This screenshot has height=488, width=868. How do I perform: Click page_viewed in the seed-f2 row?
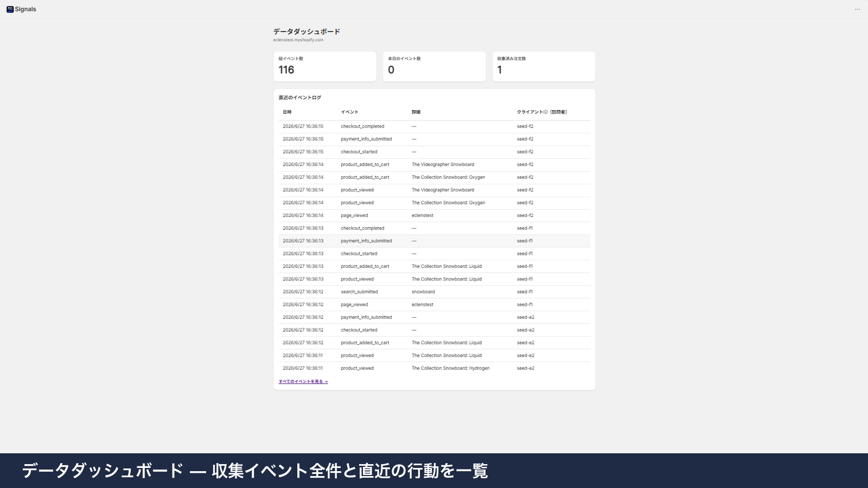(x=354, y=216)
